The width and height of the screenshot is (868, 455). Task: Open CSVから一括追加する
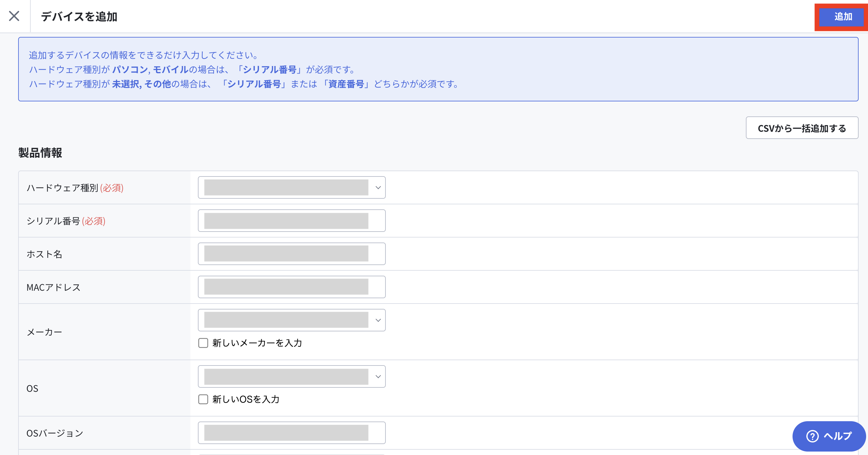tap(802, 128)
